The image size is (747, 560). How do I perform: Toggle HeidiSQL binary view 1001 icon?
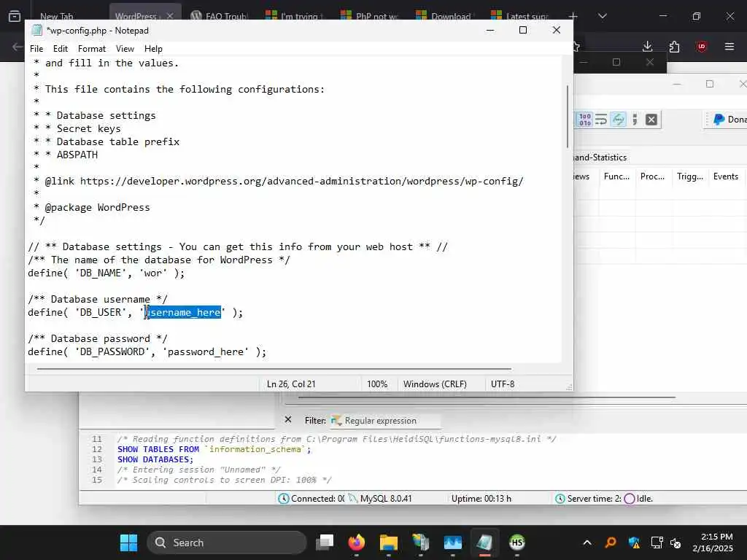click(x=584, y=120)
